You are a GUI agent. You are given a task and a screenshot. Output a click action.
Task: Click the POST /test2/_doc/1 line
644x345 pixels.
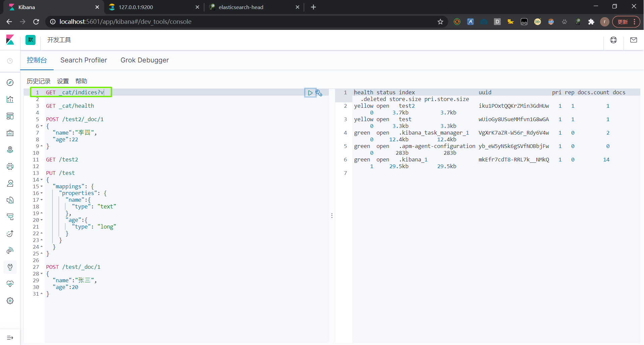coord(75,119)
